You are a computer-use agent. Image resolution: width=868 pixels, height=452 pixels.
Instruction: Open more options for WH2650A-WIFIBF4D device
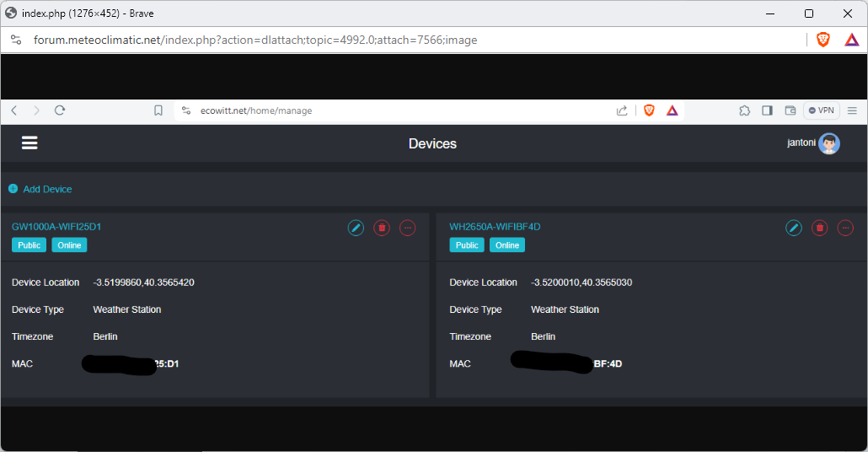(x=845, y=228)
